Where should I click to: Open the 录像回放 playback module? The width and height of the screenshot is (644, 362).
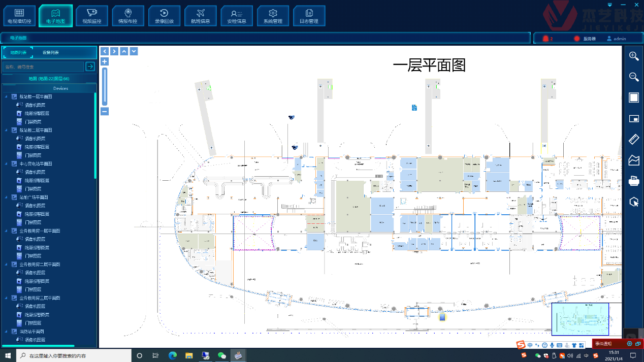coord(164,15)
